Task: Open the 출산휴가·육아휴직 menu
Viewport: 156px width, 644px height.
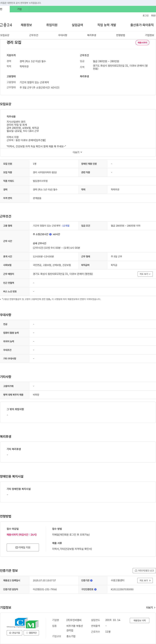Action: point(142,25)
